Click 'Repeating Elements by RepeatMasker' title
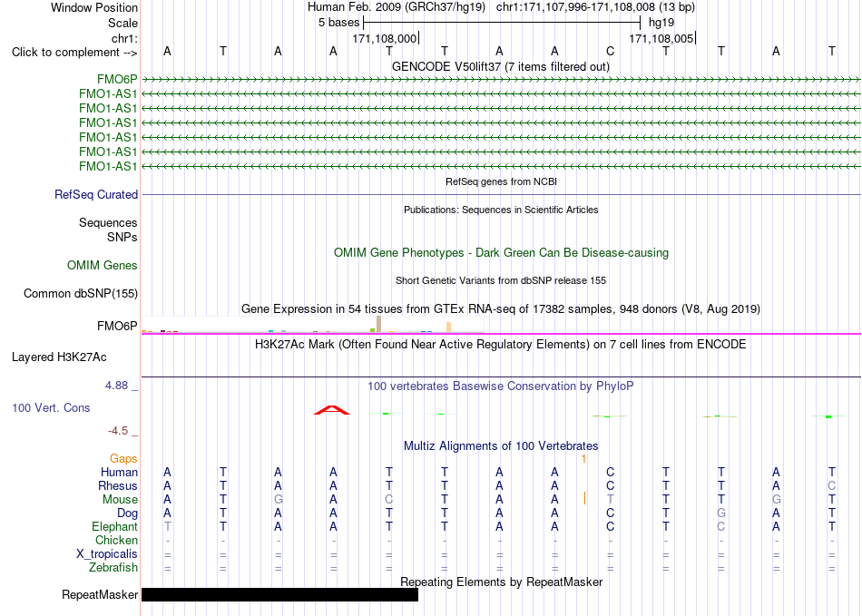862x616 pixels. (x=502, y=582)
